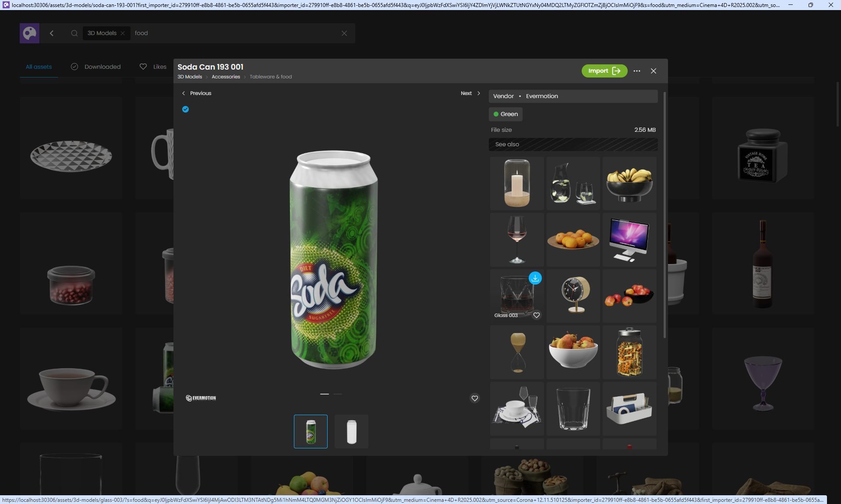Like the Glass 003 thumbnail heart
Viewport: 841px width, 504px height.
point(537,315)
